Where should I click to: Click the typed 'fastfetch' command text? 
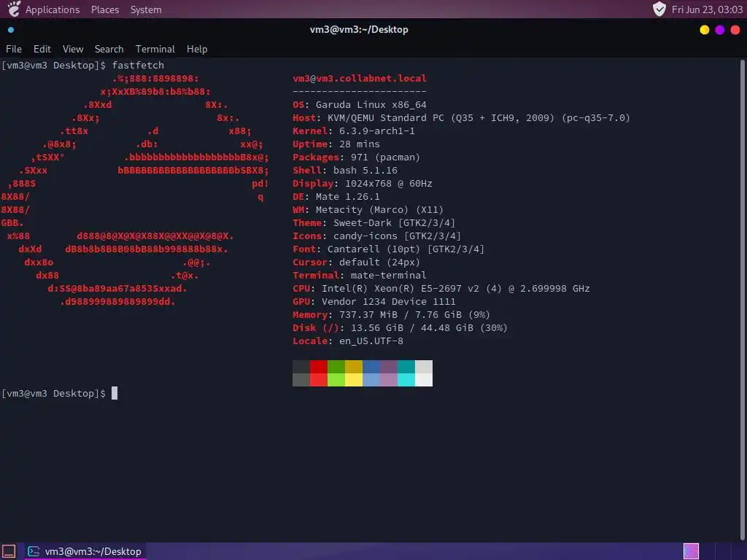point(138,65)
